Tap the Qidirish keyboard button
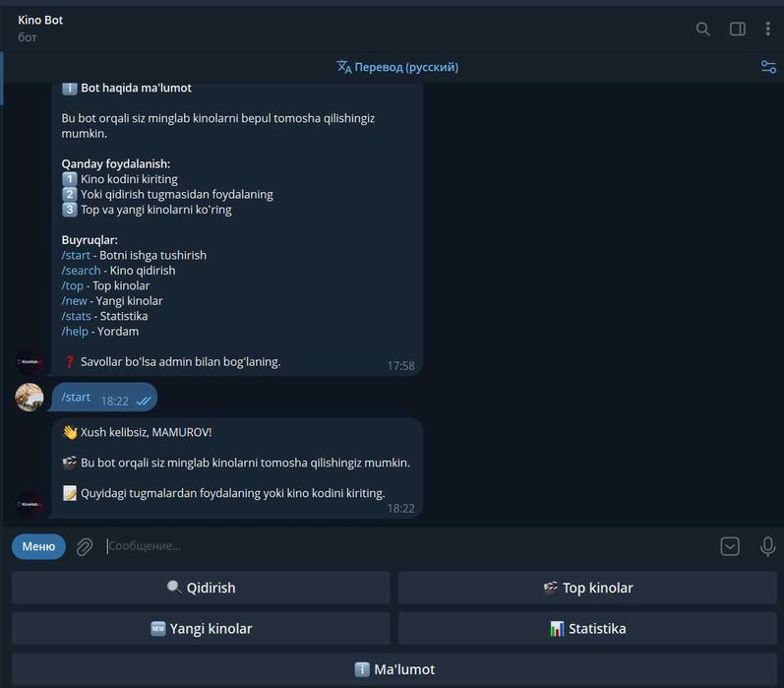 coord(201,588)
